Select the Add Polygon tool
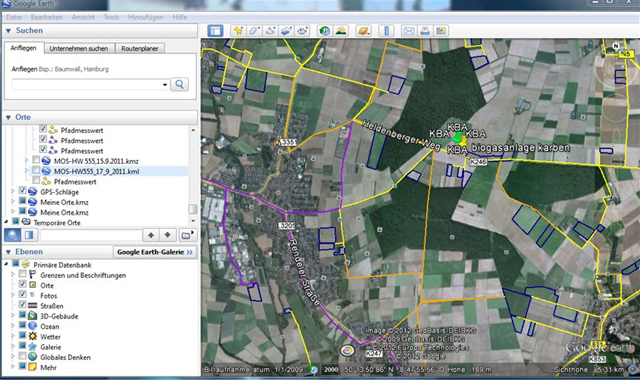640x380 pixels. pos(254,31)
